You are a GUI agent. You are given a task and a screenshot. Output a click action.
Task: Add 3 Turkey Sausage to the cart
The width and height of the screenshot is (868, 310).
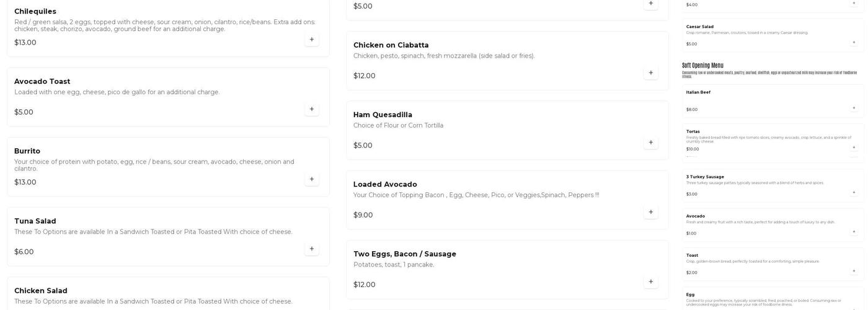854,193
